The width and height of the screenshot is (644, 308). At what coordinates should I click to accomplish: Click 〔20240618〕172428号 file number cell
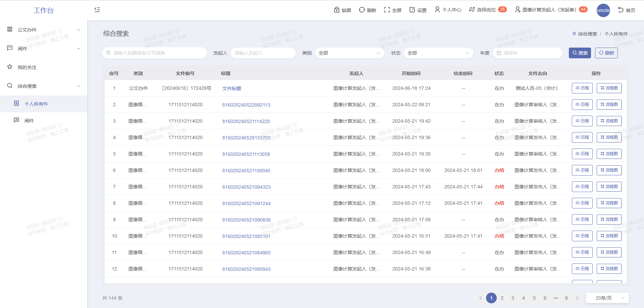pyautogui.click(x=185, y=88)
